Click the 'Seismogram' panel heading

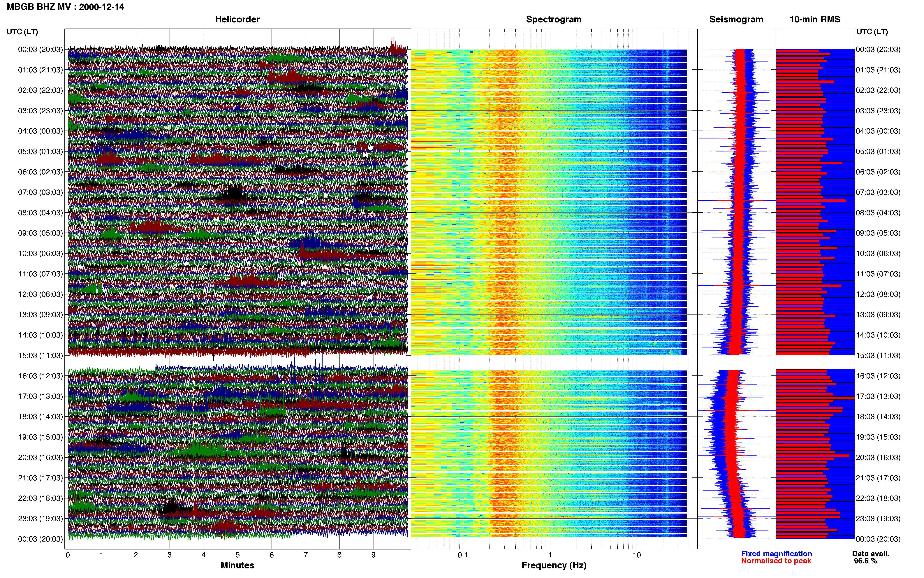[736, 19]
